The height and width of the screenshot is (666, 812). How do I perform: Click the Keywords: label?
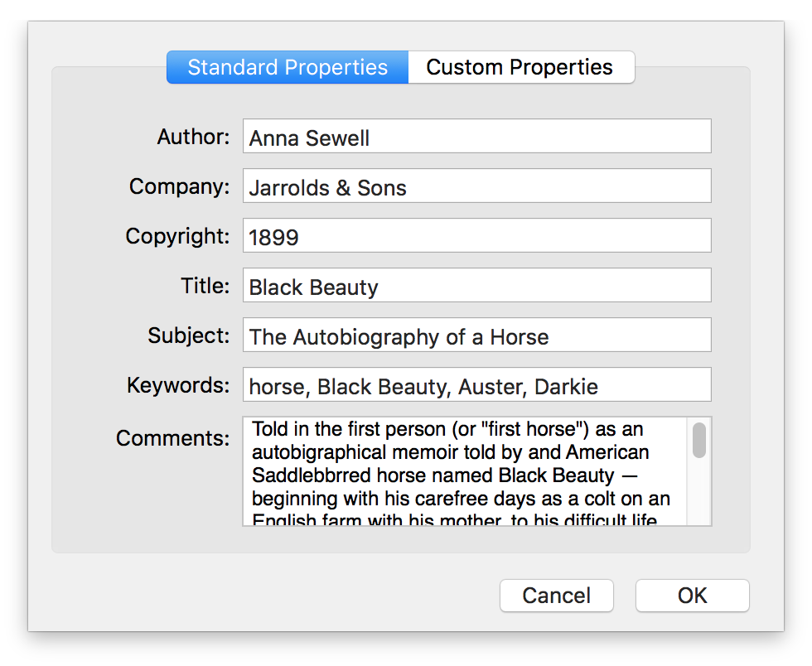click(178, 385)
